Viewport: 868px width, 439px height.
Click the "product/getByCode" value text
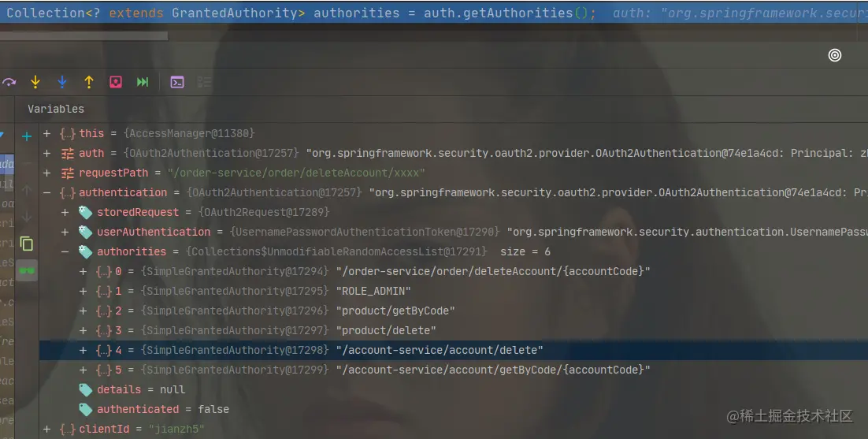tap(395, 311)
